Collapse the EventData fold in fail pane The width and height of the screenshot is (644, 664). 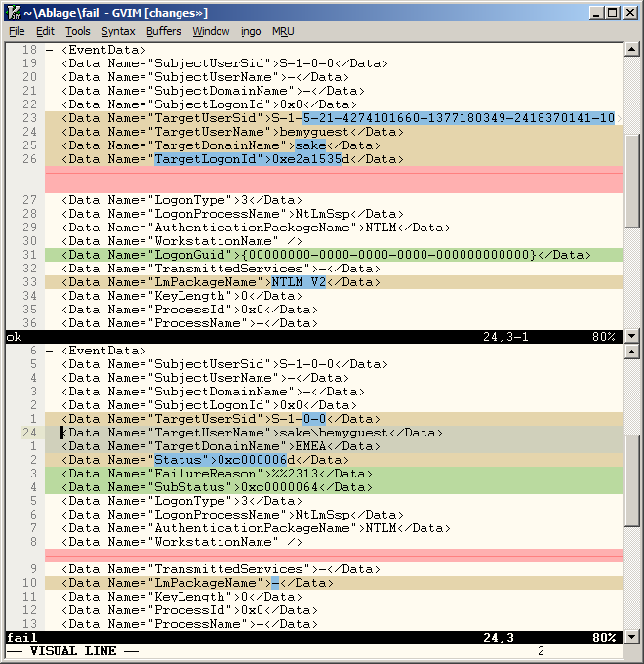click(50, 351)
